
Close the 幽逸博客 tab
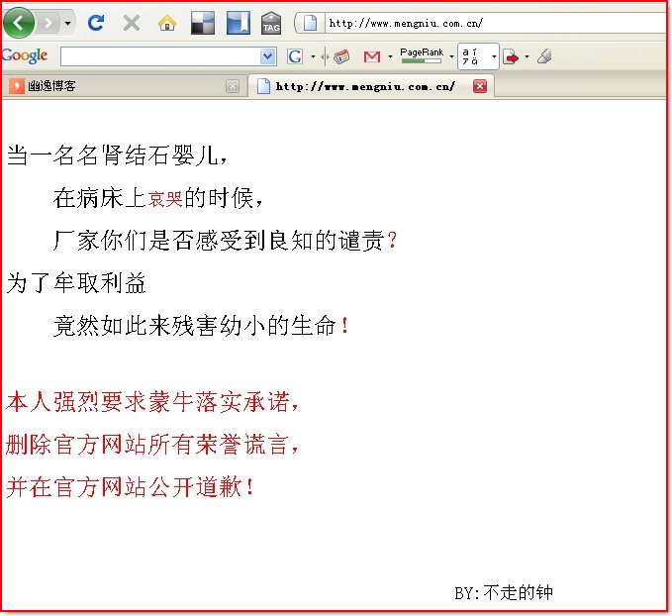tap(232, 86)
